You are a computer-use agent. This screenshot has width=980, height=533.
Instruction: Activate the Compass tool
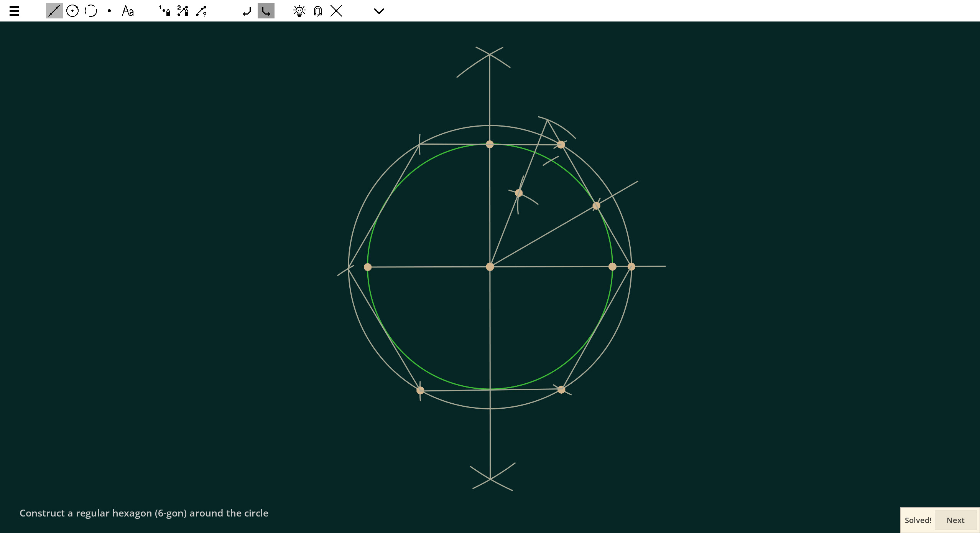point(91,11)
